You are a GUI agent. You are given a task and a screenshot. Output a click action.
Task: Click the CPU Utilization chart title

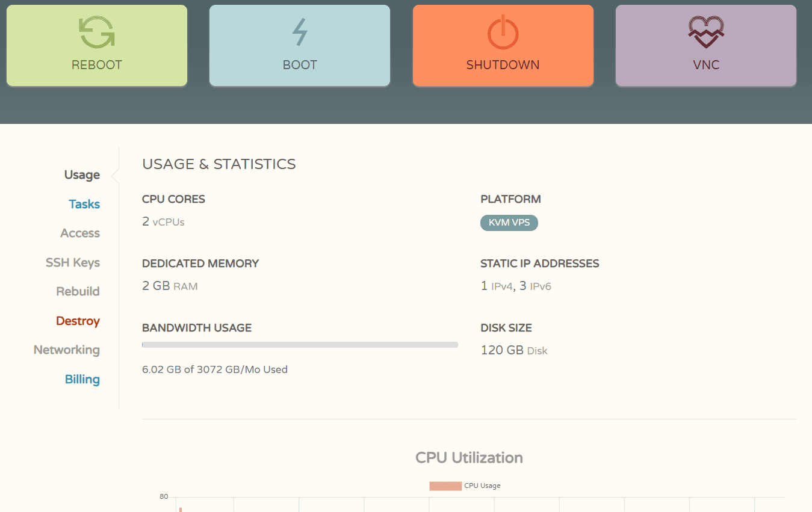[x=469, y=458]
